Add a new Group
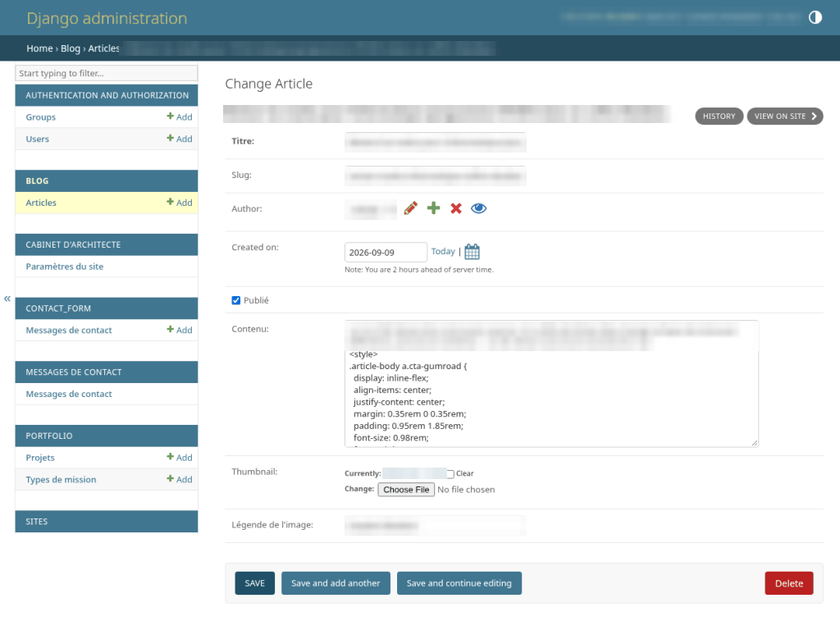Viewport: 840px width, 630px height. pyautogui.click(x=180, y=116)
